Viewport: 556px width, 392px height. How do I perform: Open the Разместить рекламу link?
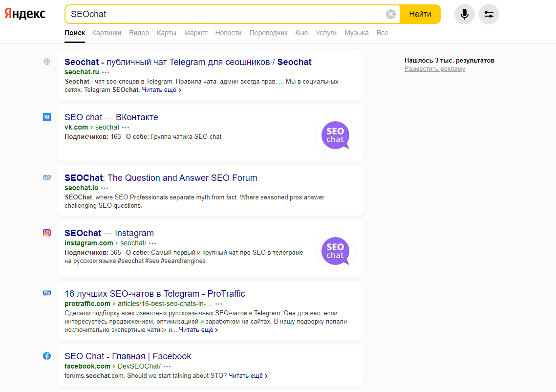[x=435, y=69]
